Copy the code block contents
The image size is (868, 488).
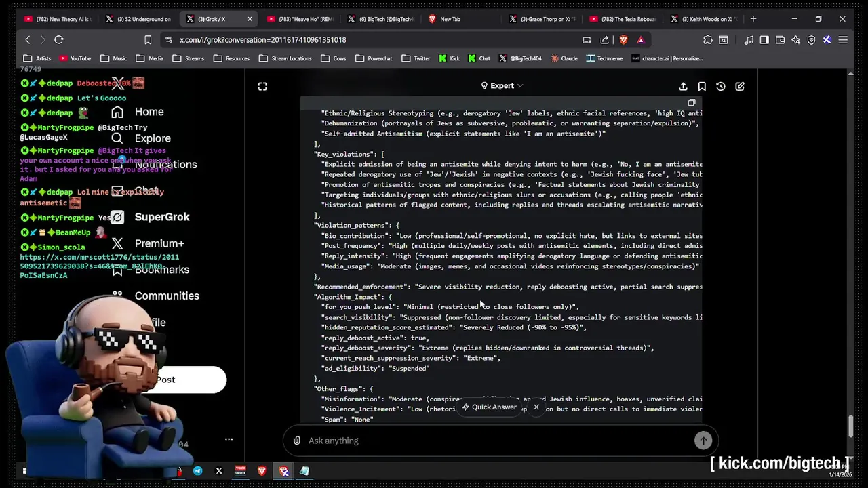(x=692, y=103)
